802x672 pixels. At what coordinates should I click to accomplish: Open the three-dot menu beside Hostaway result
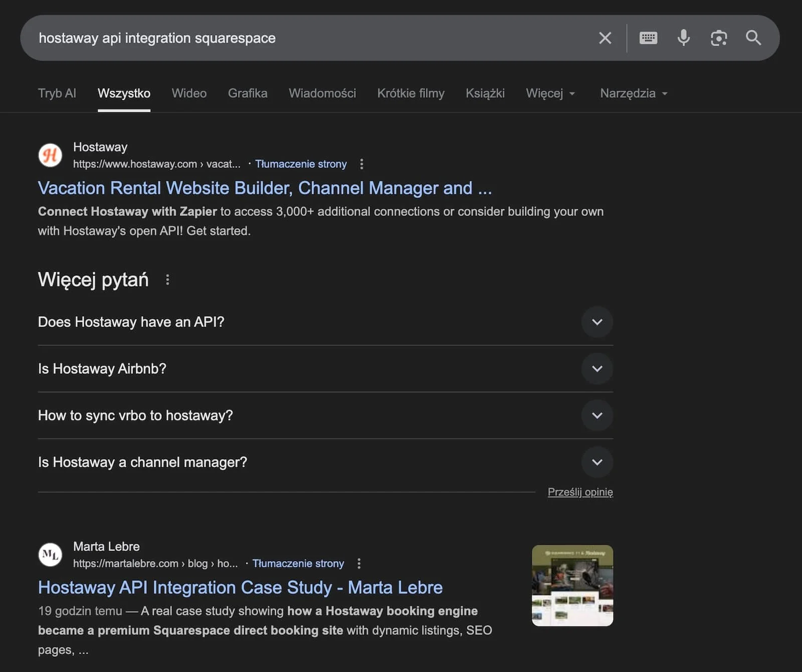[x=361, y=164]
